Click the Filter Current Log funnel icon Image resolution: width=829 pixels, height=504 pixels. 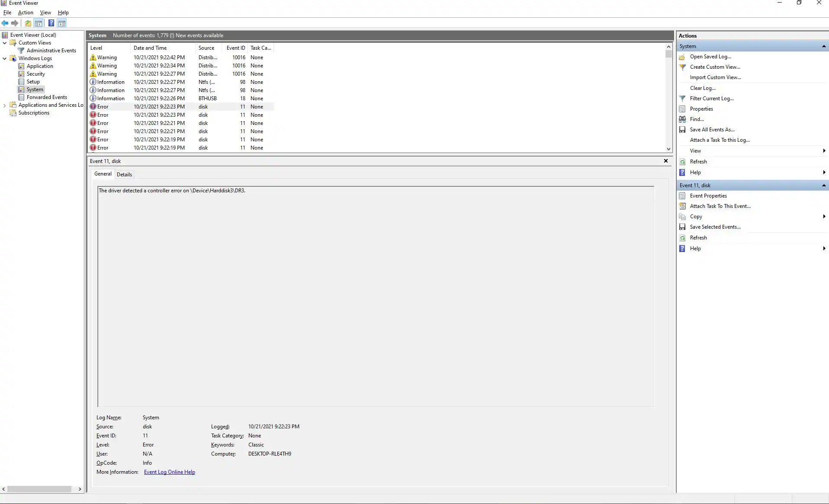coord(682,99)
